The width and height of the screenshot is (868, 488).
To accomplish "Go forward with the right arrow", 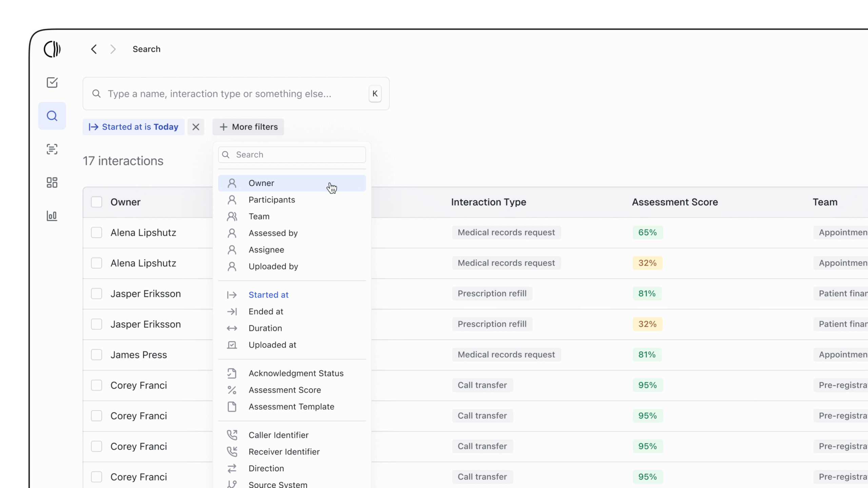I will coord(113,49).
